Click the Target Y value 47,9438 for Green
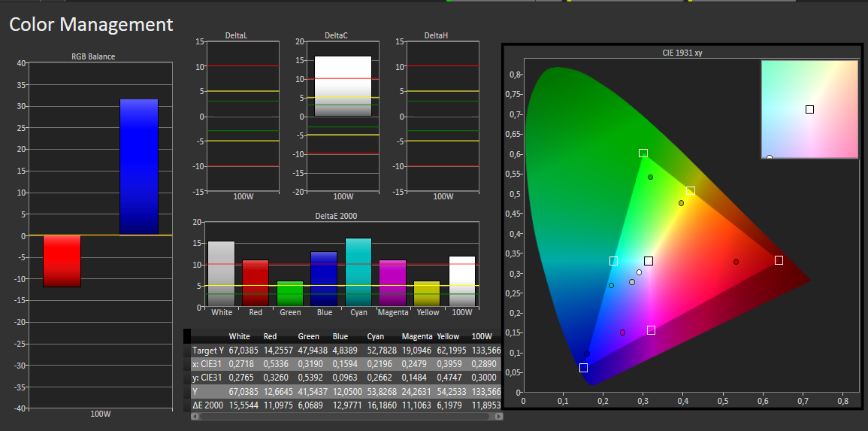Screen dimensions: 868x431 [x=312, y=350]
